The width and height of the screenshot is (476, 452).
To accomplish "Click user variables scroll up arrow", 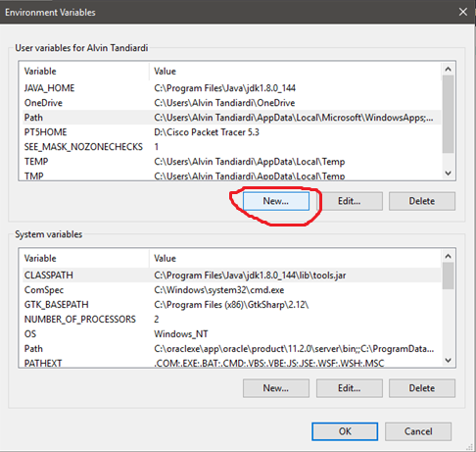I will click(449, 69).
